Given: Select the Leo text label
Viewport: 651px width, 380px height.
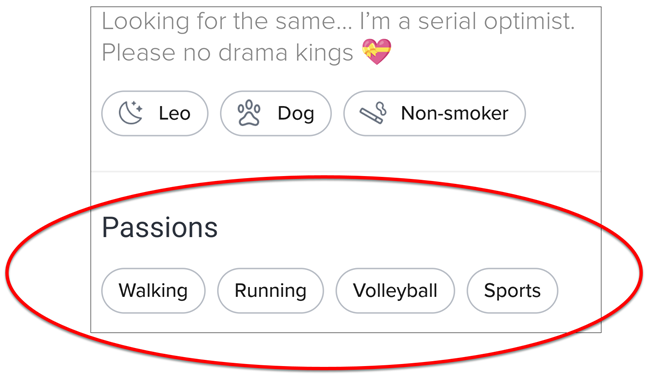Looking at the screenshot, I should (x=174, y=113).
